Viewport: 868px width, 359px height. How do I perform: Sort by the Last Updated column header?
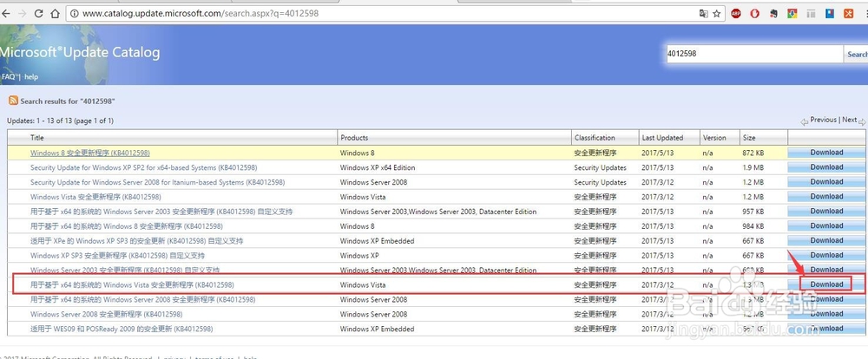[x=662, y=138]
